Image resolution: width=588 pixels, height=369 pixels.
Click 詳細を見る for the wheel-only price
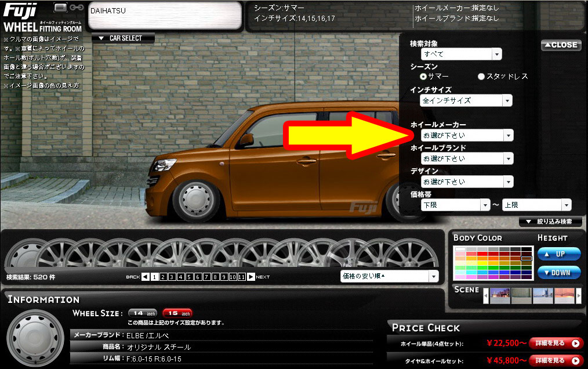point(556,343)
